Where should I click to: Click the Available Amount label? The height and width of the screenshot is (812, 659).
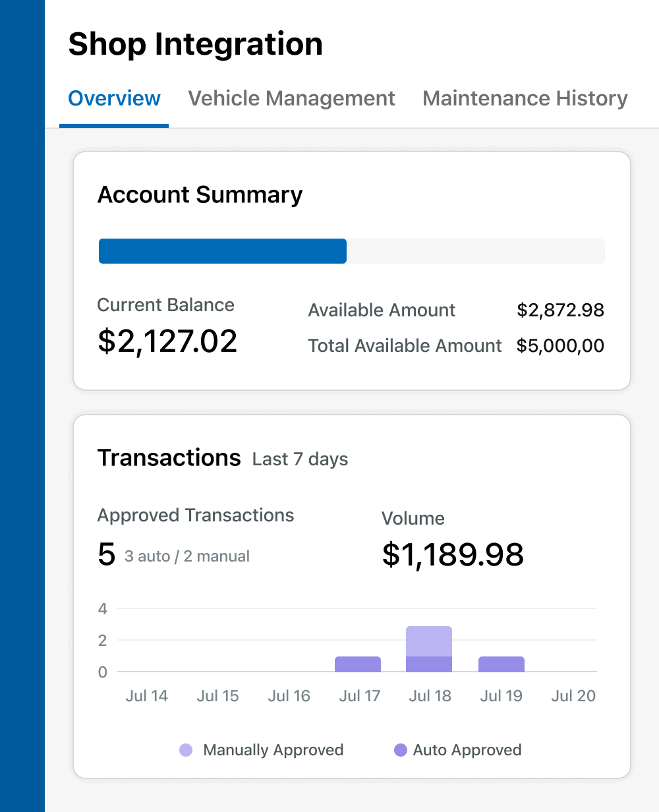coord(382,310)
